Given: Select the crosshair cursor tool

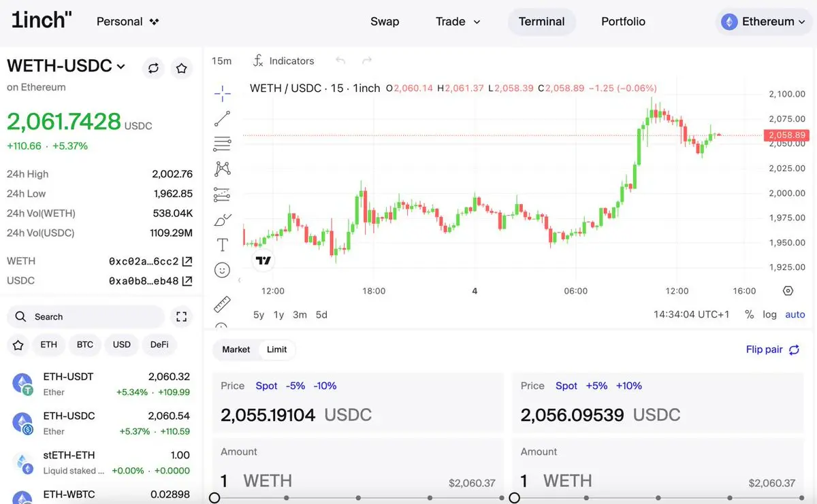Looking at the screenshot, I should 222,93.
